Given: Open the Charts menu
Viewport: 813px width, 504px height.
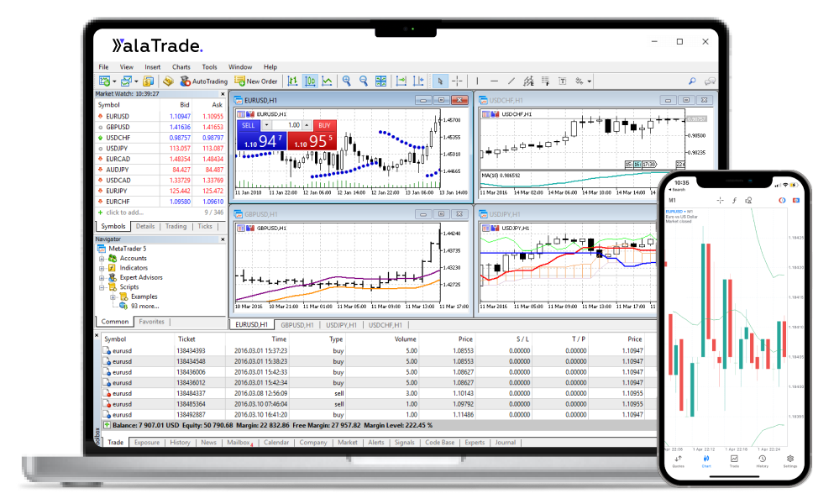Looking at the screenshot, I should coord(181,66).
